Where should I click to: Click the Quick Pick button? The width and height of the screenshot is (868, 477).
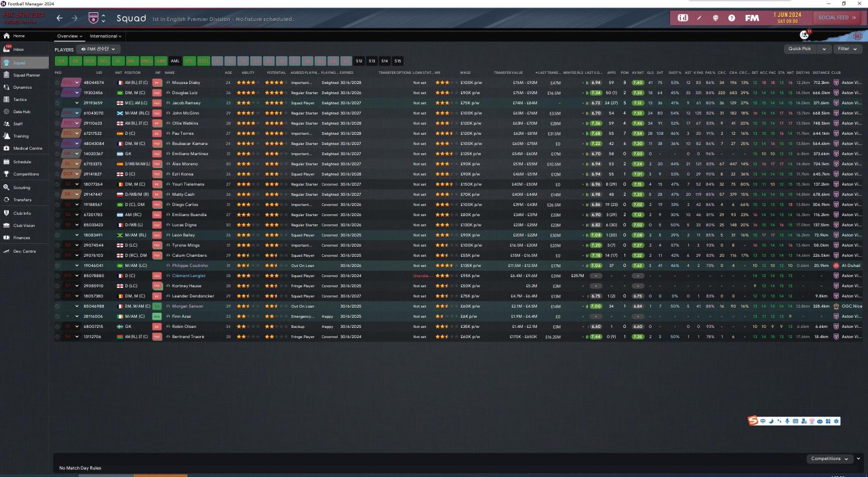click(801, 49)
